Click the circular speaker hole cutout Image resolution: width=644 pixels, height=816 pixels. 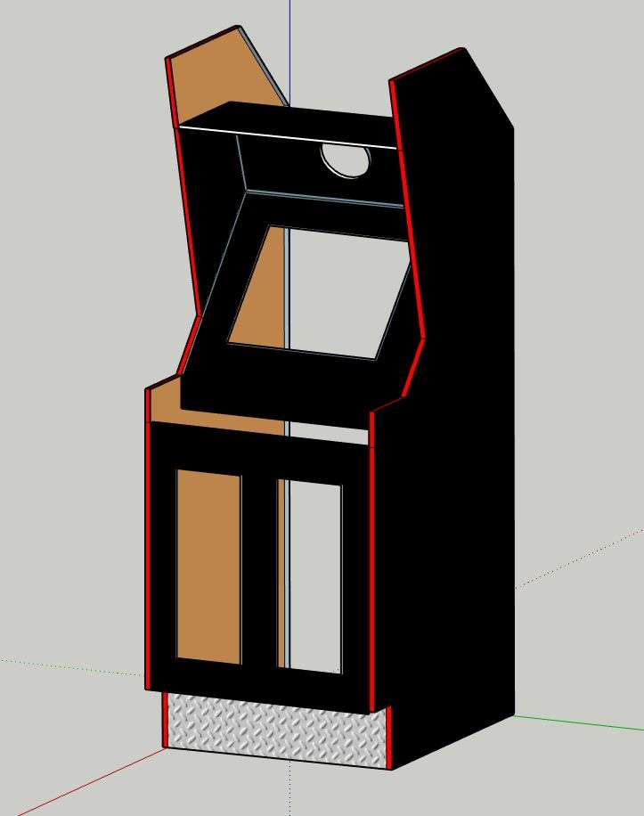[346, 161]
